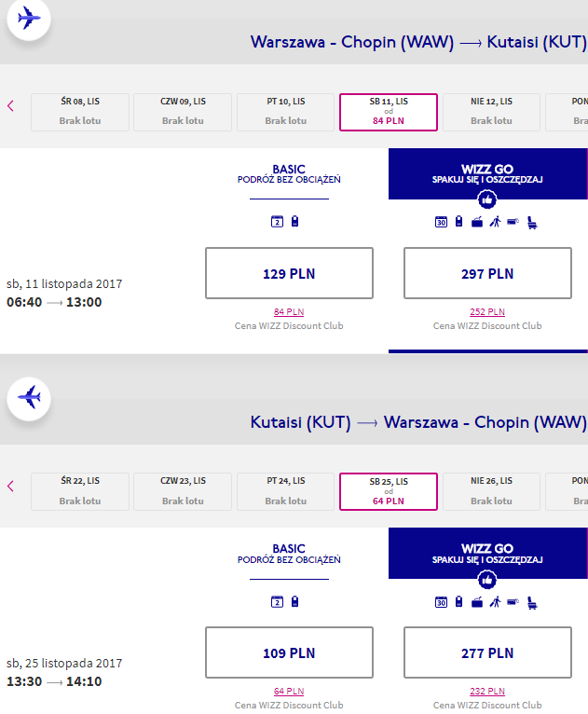Open the 84 PLN Discount Club price link
The image size is (588, 714).
click(289, 312)
